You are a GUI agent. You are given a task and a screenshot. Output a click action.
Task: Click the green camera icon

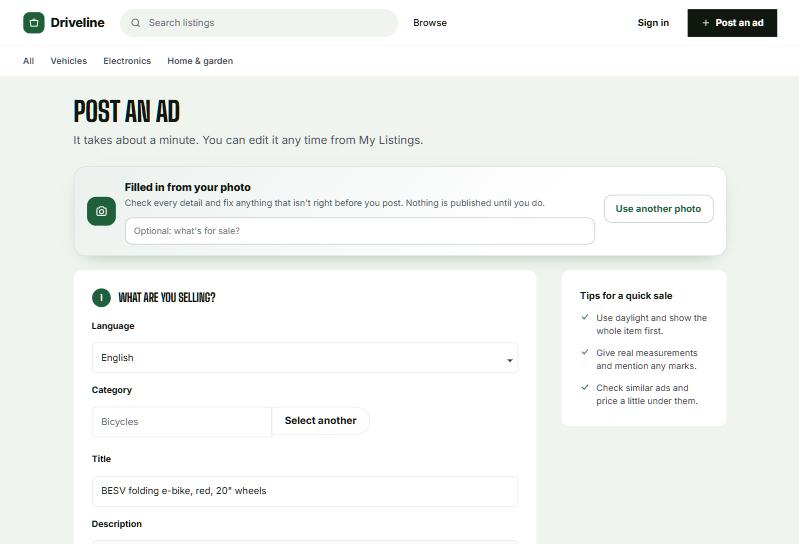[101, 211]
